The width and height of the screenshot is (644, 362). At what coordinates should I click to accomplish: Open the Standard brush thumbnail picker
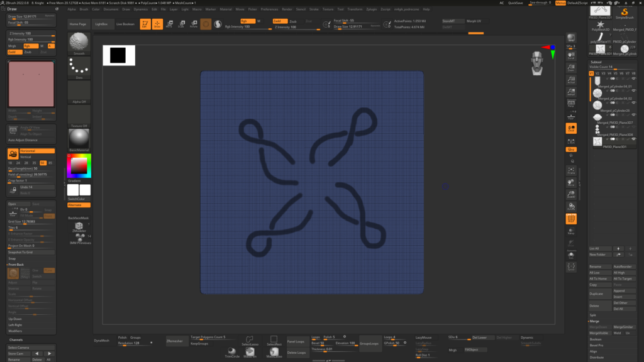(x=79, y=43)
